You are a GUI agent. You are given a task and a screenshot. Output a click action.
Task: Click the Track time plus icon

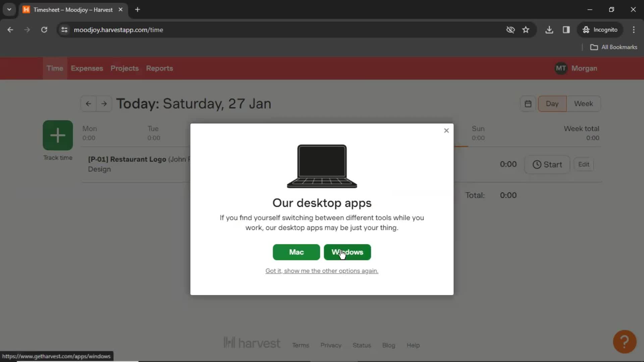tap(58, 135)
